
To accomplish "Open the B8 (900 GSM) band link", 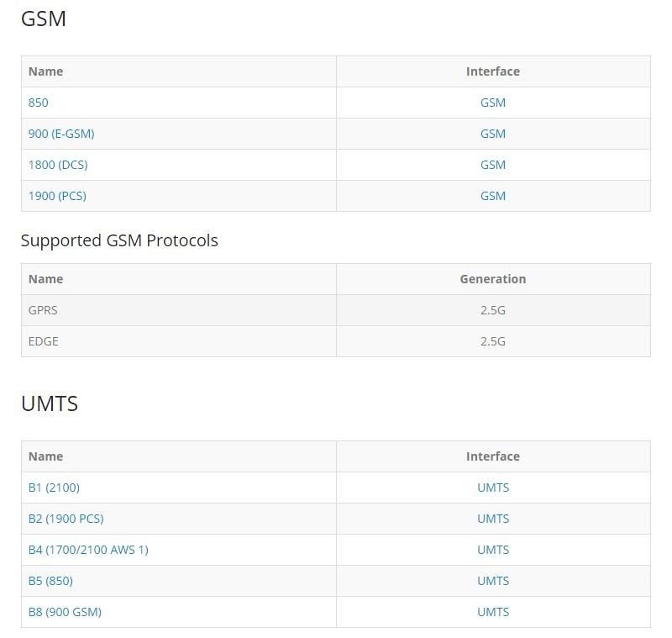I will point(65,612).
